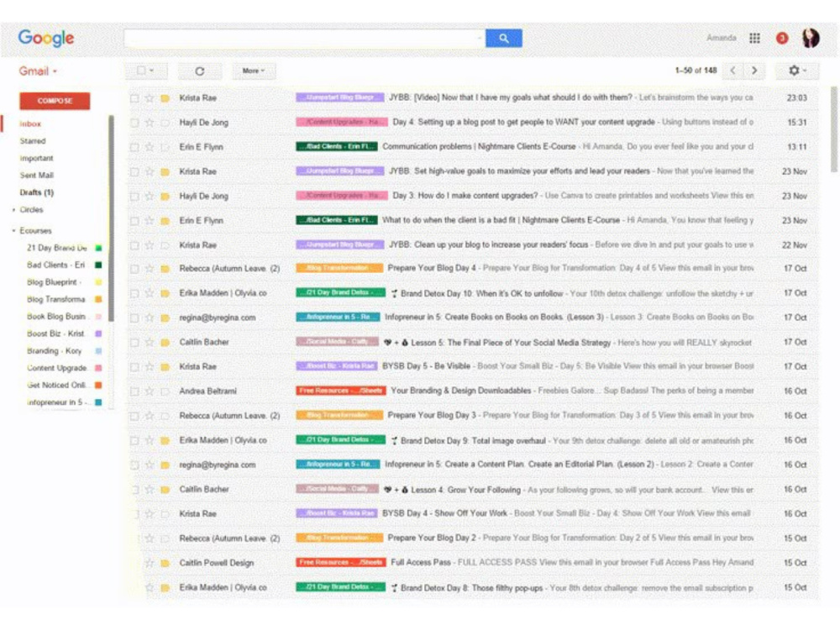Open the select-all checkbox dropdown

tap(145, 71)
